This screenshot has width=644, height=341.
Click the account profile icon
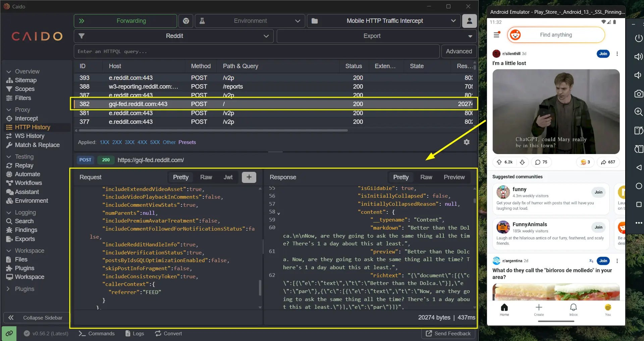pos(469,21)
